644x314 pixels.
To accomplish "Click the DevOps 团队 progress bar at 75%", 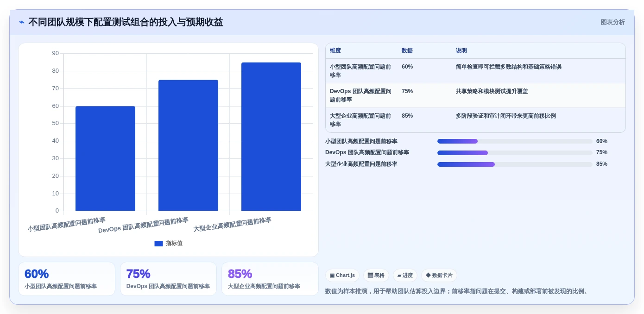I will (515, 153).
